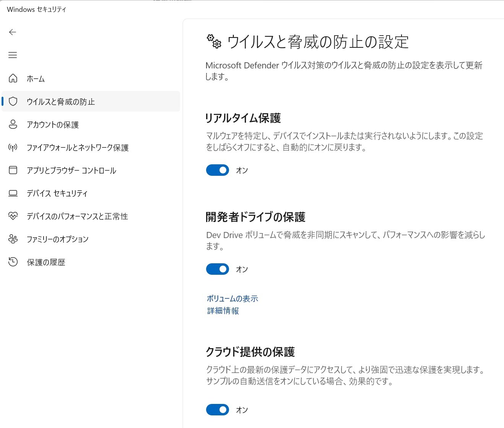504x428 pixels.
Task: Turn off リアルタイム保護 toggle
Action: [x=218, y=170]
